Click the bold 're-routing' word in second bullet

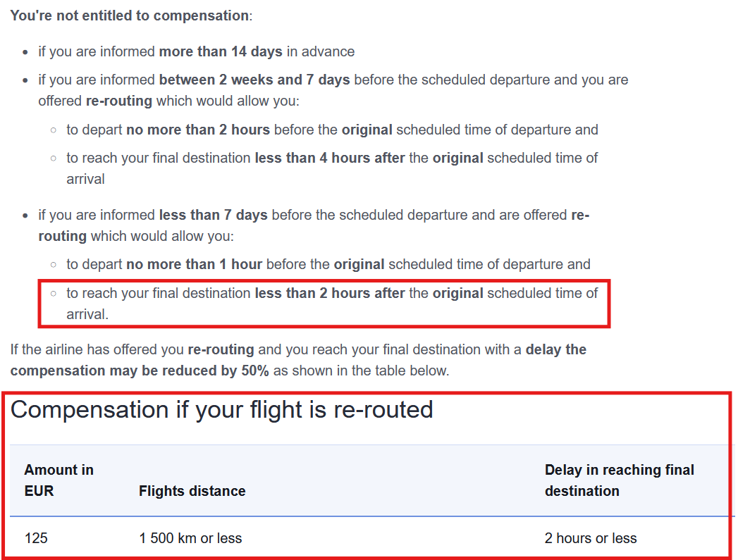pos(118,101)
